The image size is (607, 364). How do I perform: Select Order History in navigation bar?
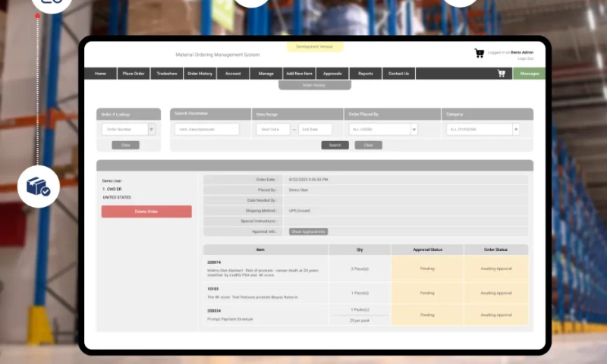pyautogui.click(x=200, y=74)
